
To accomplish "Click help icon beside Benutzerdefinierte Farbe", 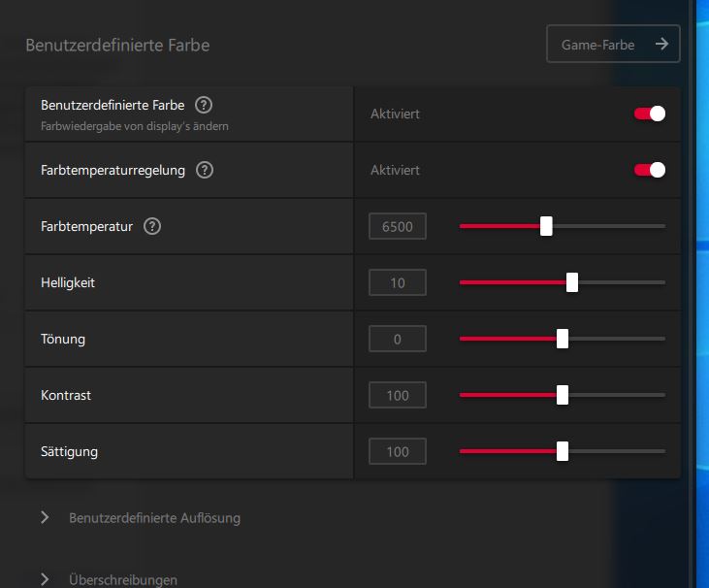I will (204, 106).
